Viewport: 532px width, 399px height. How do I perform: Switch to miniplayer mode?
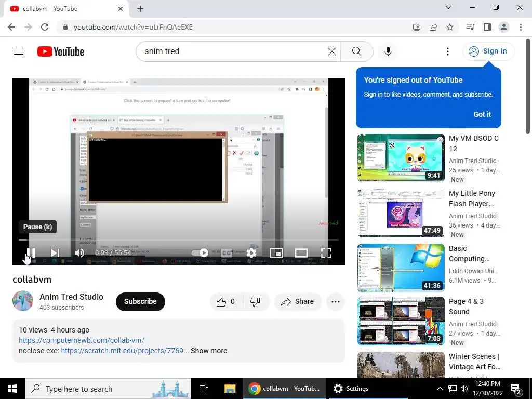[x=276, y=253]
